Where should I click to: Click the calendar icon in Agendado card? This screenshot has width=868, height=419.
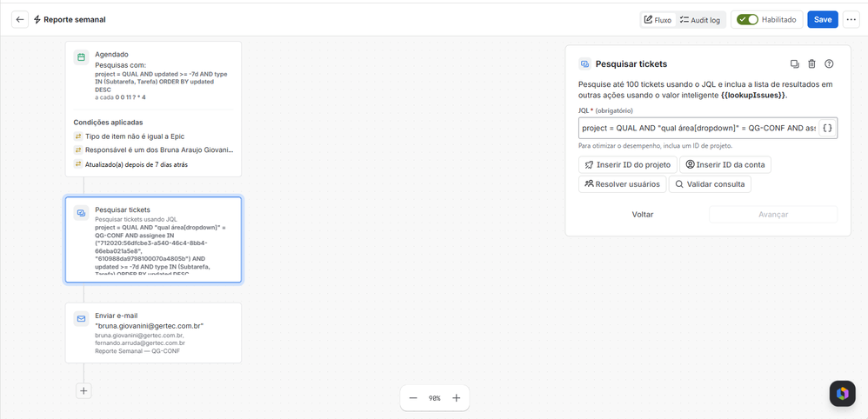(82, 57)
